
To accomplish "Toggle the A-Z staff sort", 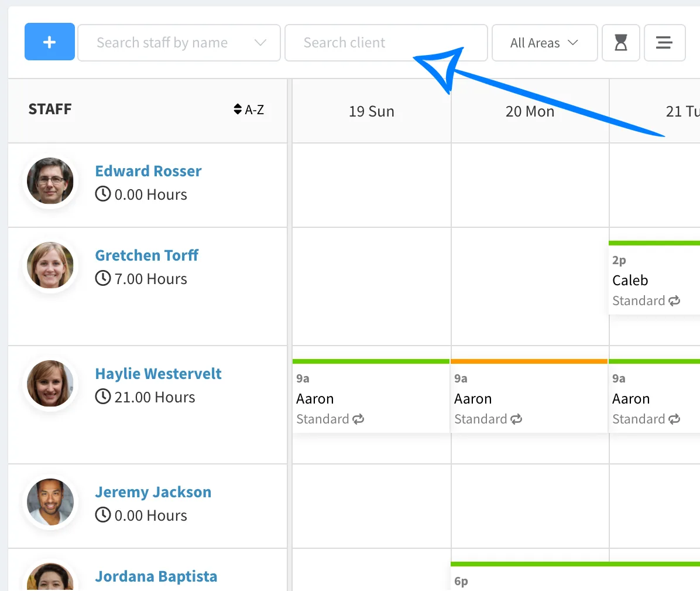I will (x=249, y=110).
